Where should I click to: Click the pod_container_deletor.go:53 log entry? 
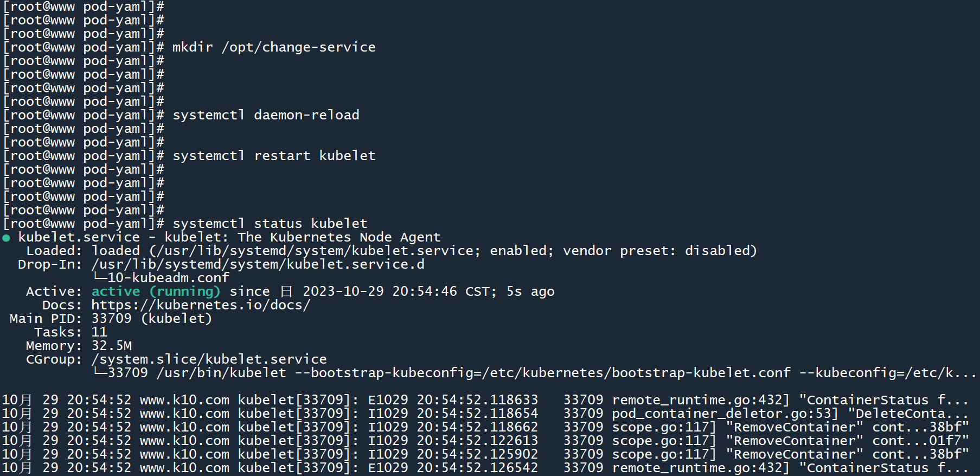point(725,414)
